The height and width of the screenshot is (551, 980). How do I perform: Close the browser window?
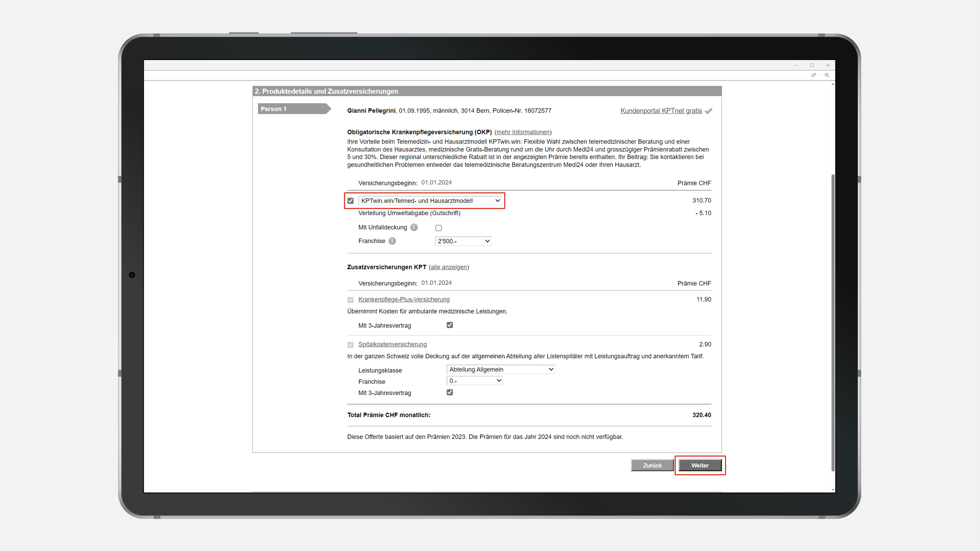(828, 65)
